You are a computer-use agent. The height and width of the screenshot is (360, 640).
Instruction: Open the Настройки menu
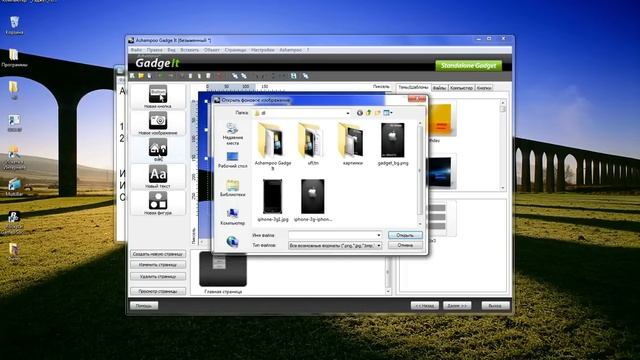tap(262, 50)
